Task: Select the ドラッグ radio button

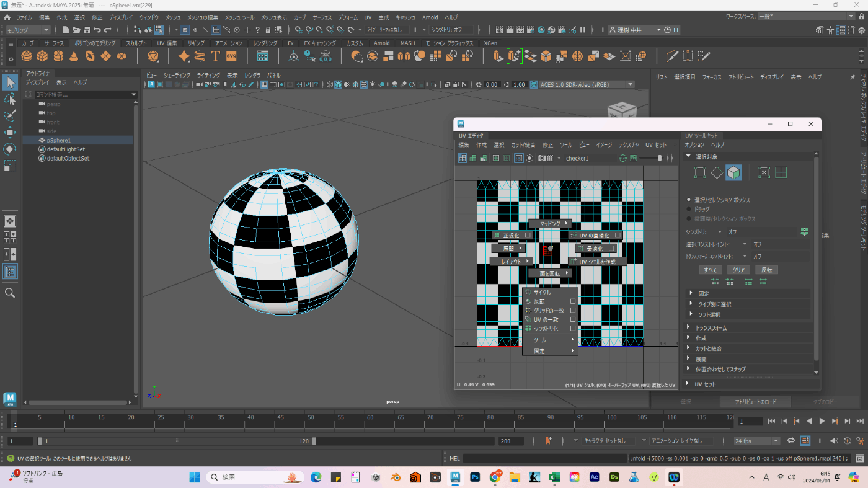Action: [689, 210]
